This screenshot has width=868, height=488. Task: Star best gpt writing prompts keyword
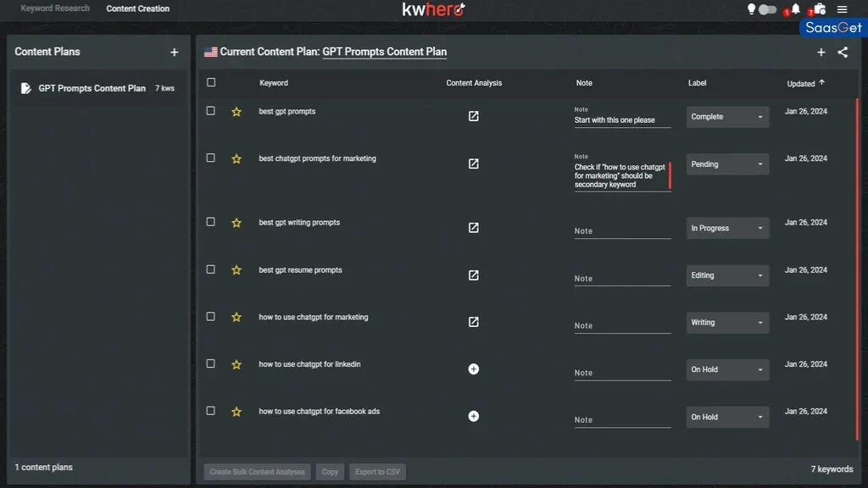coord(236,223)
